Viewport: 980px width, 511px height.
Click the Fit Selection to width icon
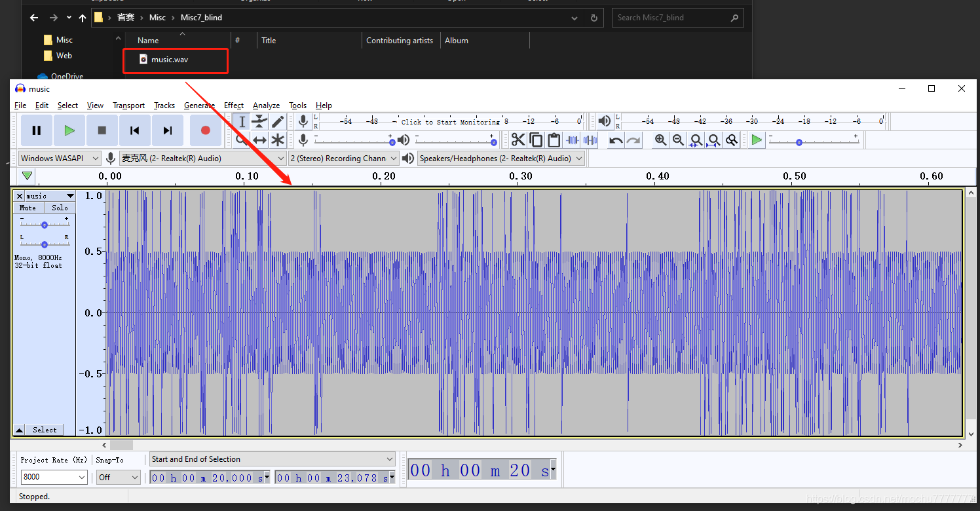[696, 140]
